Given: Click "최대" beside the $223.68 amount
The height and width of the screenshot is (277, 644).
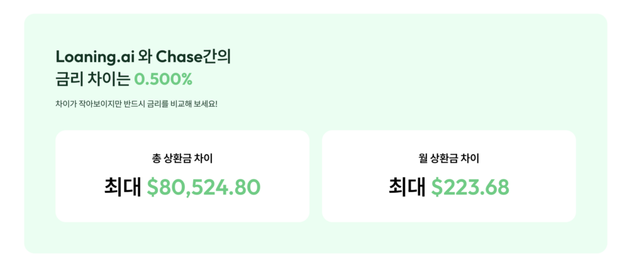Looking at the screenshot, I should (407, 187).
